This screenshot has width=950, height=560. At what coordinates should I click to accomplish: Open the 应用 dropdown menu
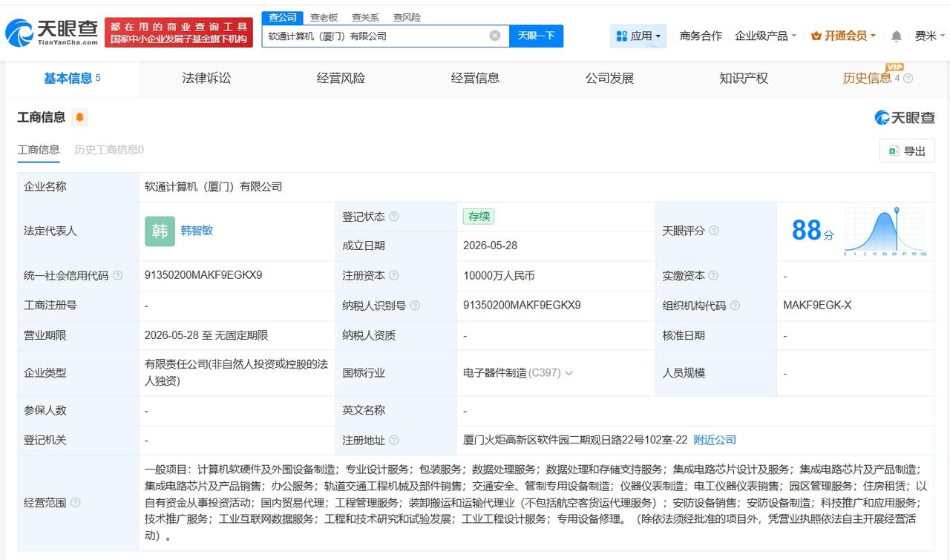click(638, 36)
